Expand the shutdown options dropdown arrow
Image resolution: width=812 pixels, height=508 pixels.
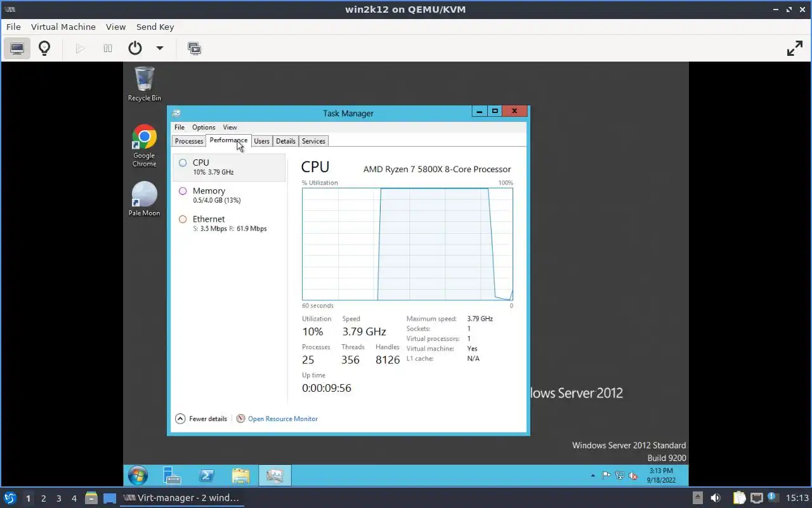(x=160, y=48)
